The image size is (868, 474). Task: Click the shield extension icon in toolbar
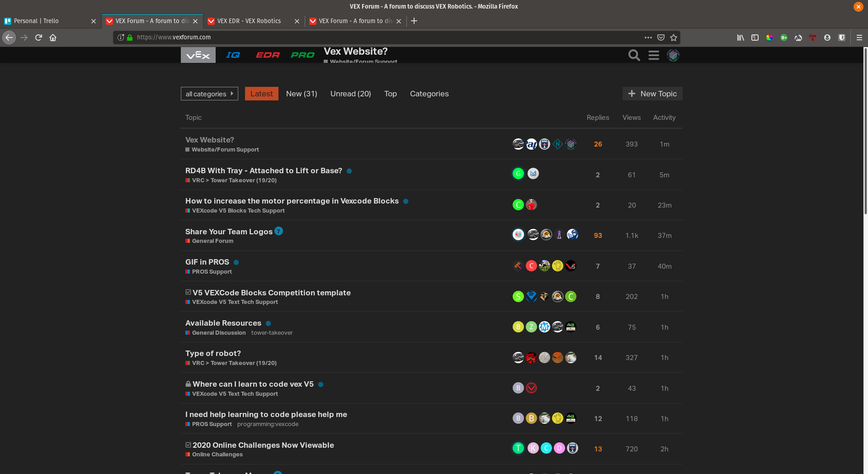click(842, 38)
